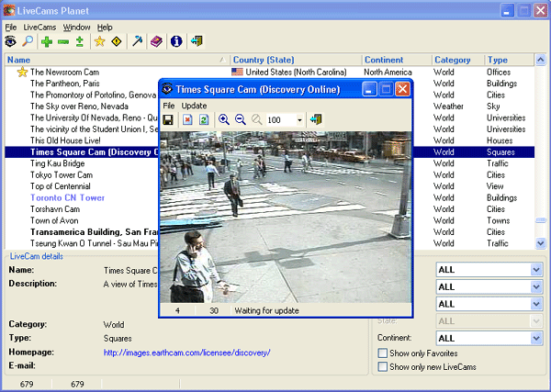Click the favorite star beside The Newsroom Cam

point(22,73)
